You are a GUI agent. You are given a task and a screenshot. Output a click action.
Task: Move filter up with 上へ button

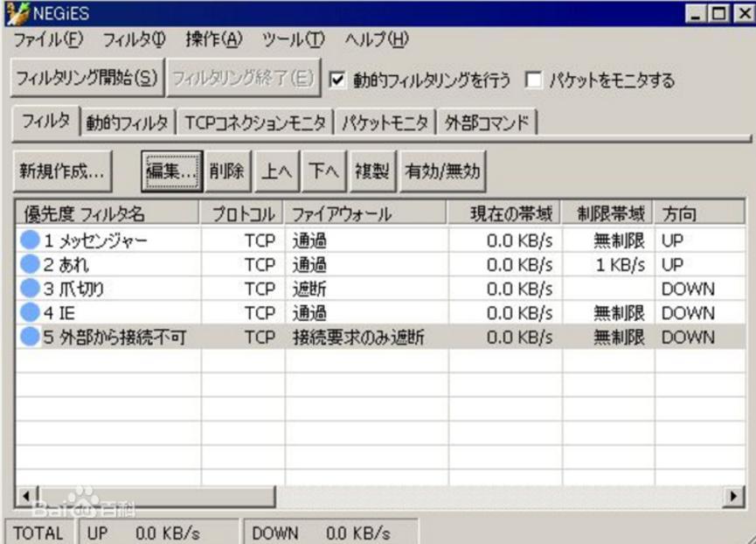[x=277, y=171]
